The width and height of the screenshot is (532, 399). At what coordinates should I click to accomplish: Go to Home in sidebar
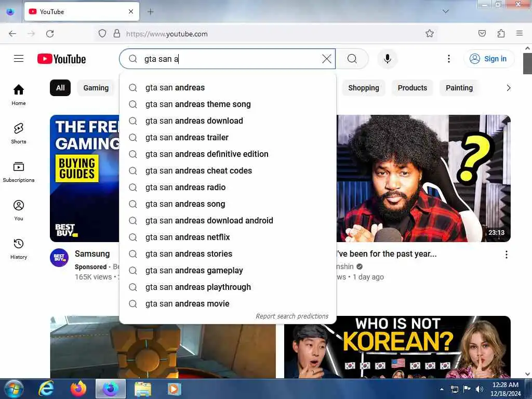coord(19,95)
